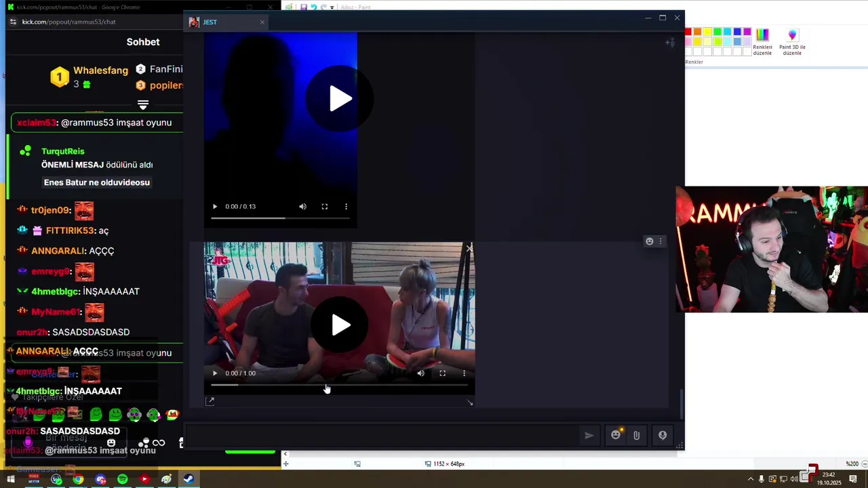Expand the leaderboard with the lines arrow
This screenshot has height=488, width=868.
coord(143,105)
